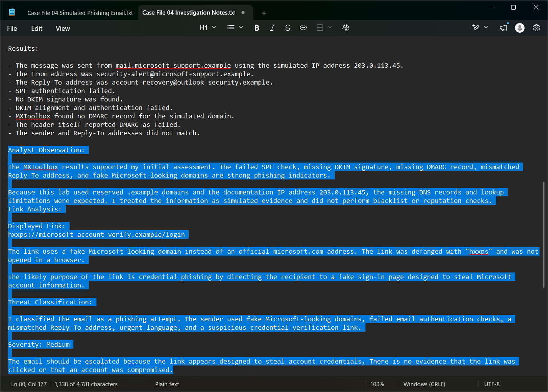Click 'The header itself reported DMARC as failed.'

(x=98, y=125)
